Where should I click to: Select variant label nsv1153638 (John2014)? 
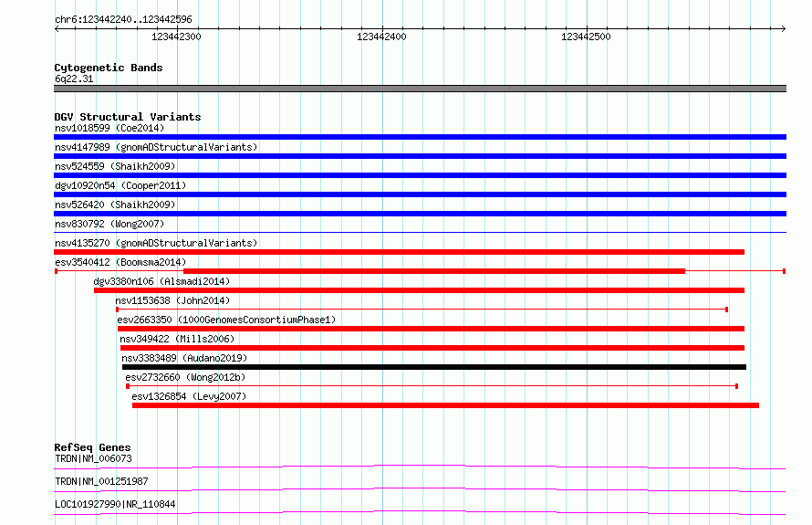click(x=172, y=300)
